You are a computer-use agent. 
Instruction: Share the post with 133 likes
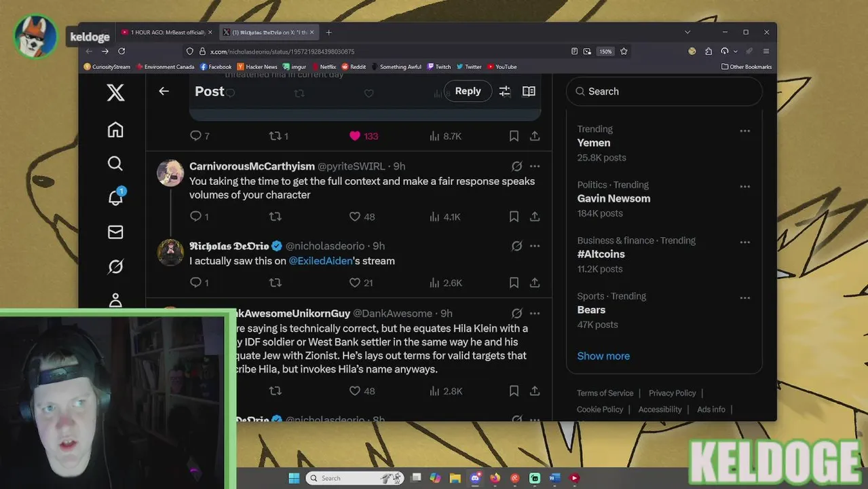click(x=535, y=136)
